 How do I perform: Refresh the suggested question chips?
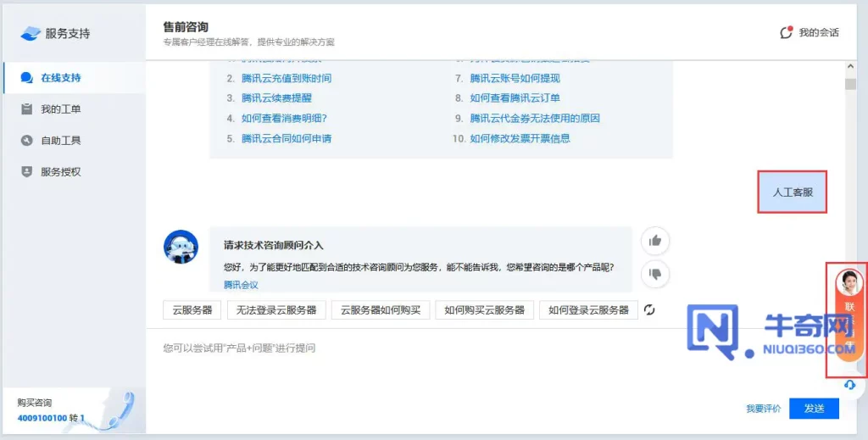point(649,310)
